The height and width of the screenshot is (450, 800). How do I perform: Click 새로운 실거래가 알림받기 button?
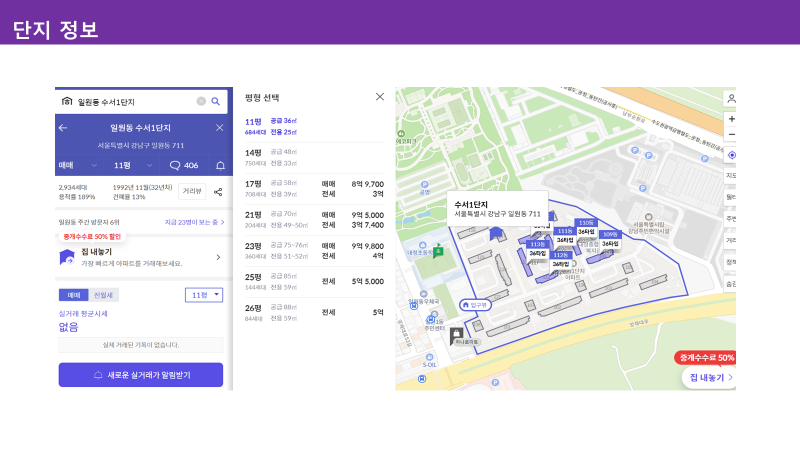[x=141, y=375]
